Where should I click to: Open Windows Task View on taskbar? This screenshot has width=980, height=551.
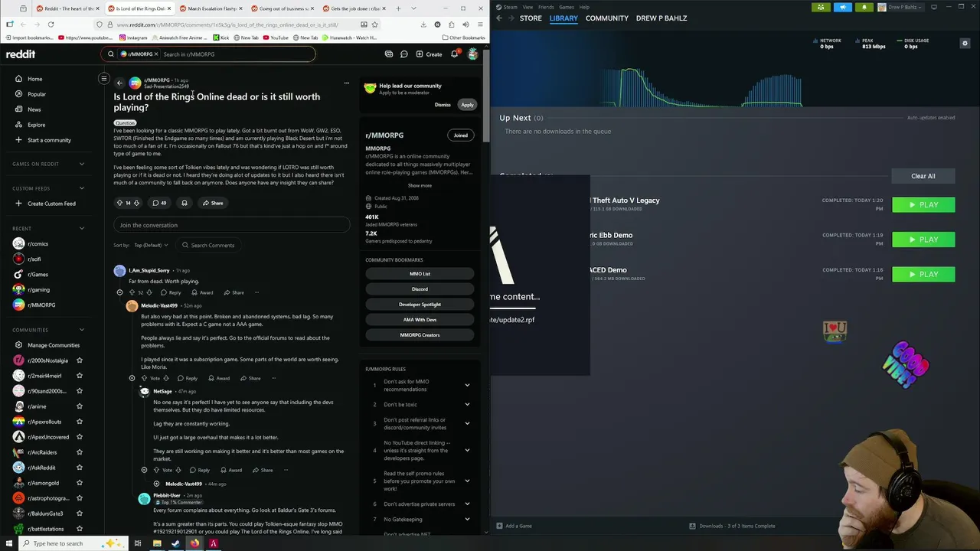point(138,543)
